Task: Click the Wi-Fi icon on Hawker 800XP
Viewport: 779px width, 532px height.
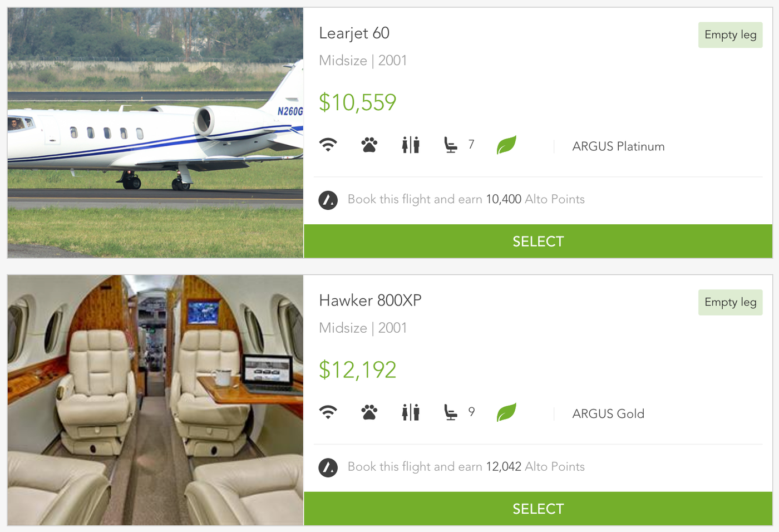Action: click(x=328, y=412)
